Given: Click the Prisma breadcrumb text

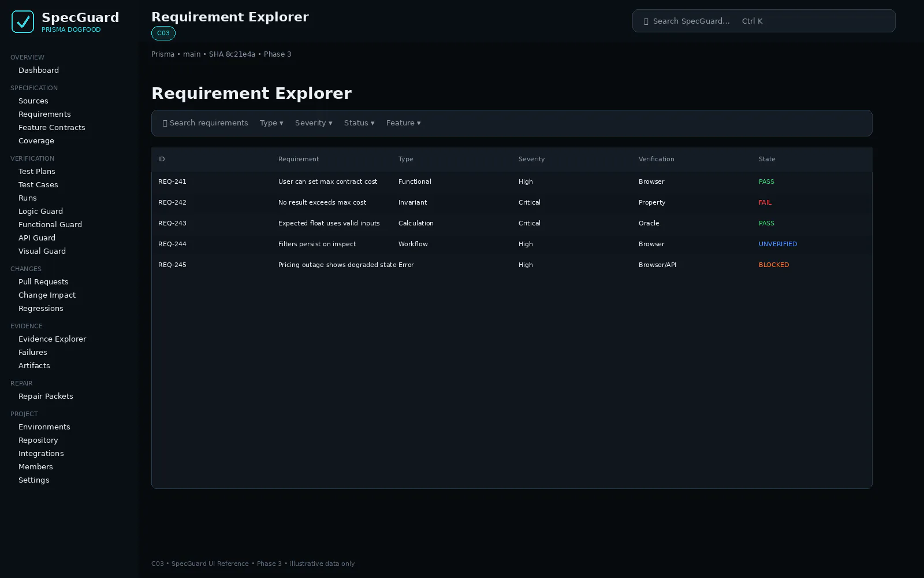Looking at the screenshot, I should (x=163, y=54).
